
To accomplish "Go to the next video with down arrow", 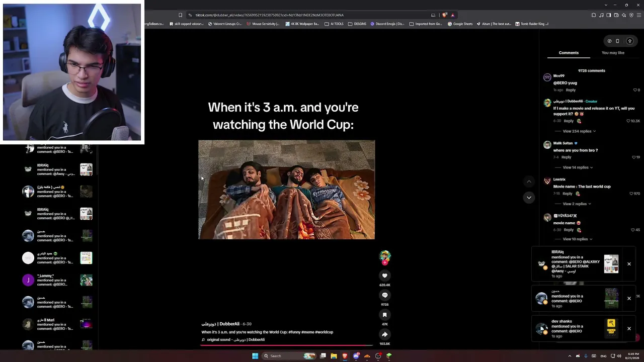I will [529, 198].
